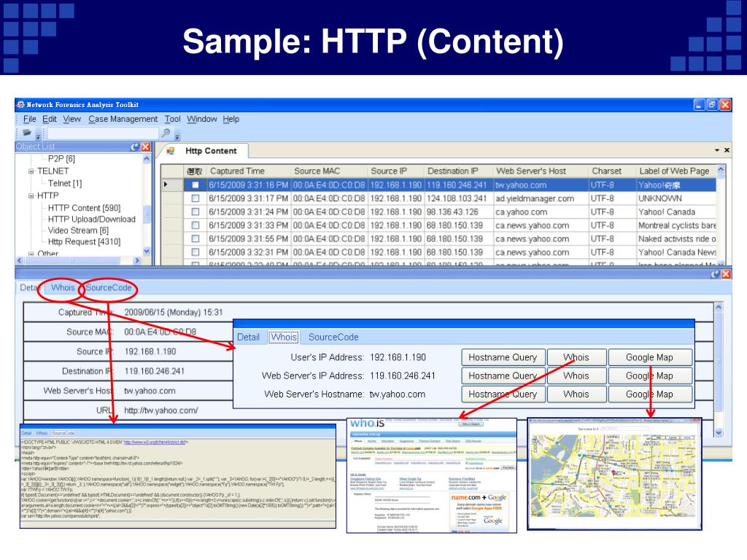This screenshot has width=747, height=560.
Task: Click the Web Server's Host column header
Action: pyautogui.click(x=541, y=171)
